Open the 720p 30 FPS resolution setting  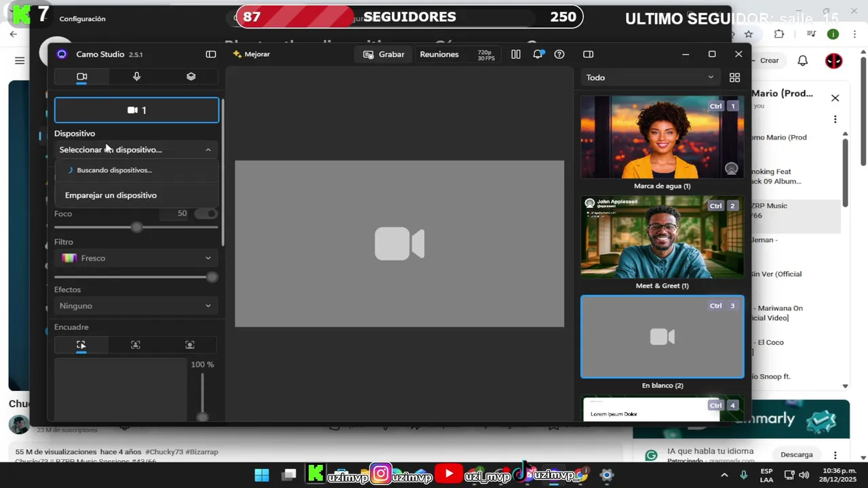pos(486,55)
